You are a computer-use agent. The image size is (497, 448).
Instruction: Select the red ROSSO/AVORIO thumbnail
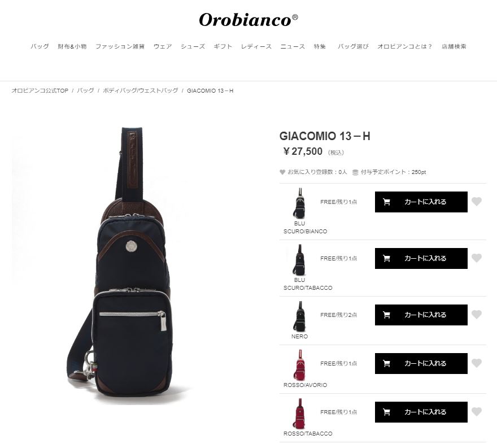point(299,365)
